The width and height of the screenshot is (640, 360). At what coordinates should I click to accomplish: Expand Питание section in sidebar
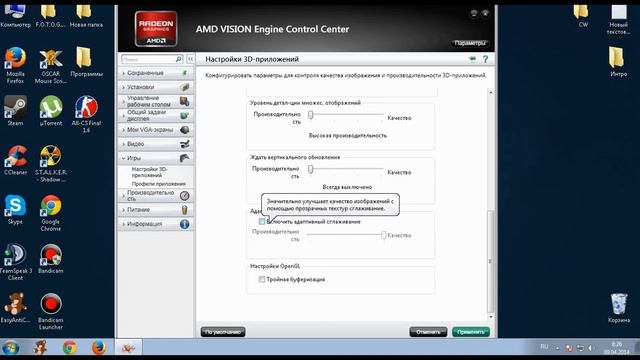coord(156,210)
